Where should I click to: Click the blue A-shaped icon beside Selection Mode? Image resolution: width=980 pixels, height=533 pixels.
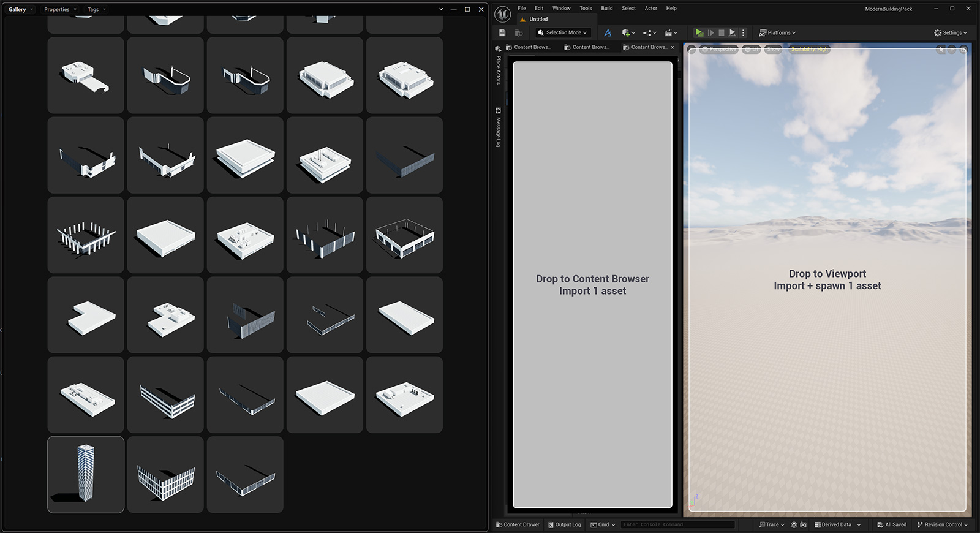point(608,32)
